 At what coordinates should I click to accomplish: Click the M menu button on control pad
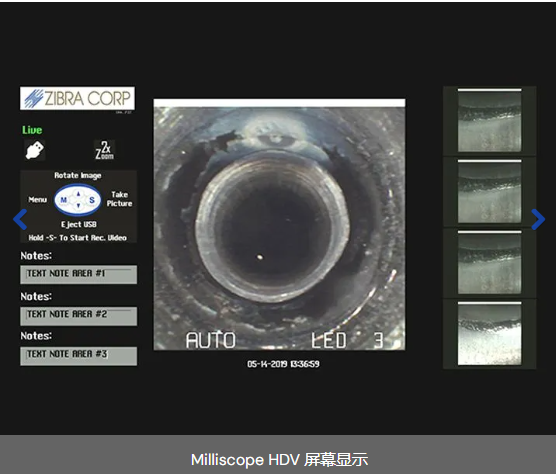pyautogui.click(x=64, y=200)
